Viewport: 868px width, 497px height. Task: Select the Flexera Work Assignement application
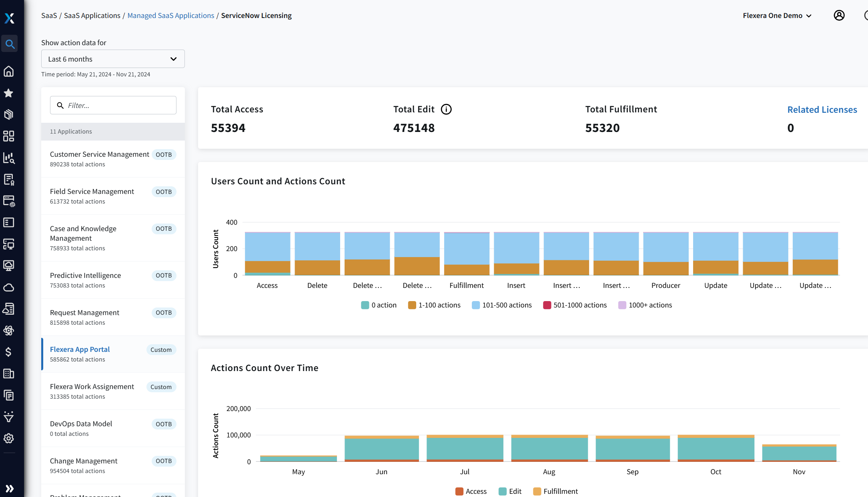pos(92,387)
